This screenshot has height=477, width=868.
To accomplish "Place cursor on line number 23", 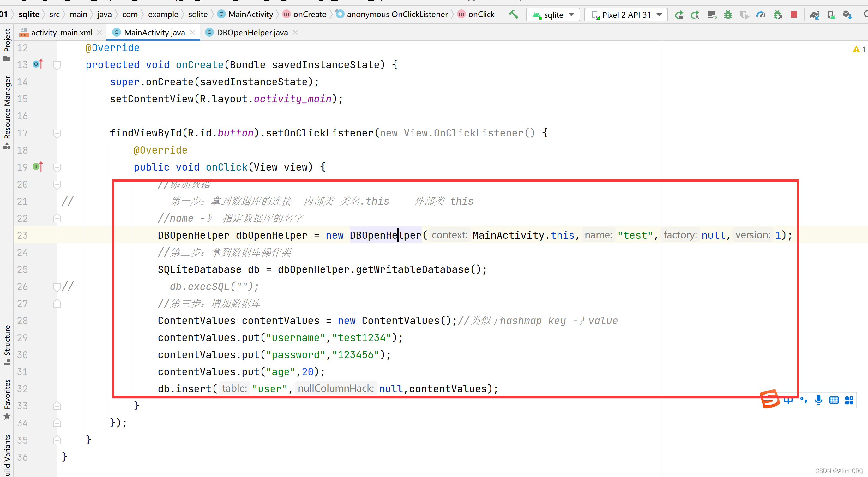I will pyautogui.click(x=22, y=235).
